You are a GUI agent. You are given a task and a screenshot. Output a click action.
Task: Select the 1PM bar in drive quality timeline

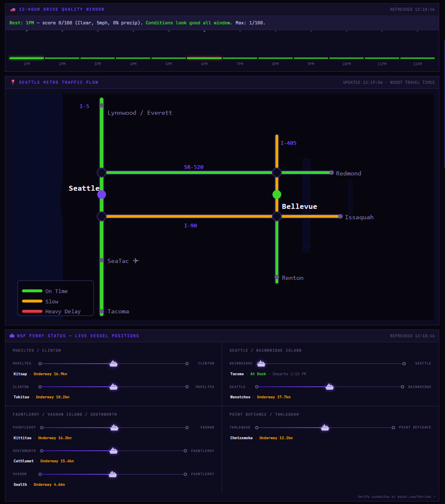[26, 58]
